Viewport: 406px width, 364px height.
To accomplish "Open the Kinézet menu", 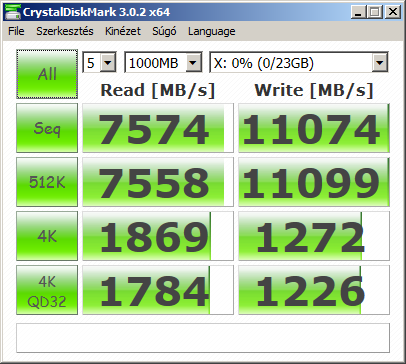I will point(123,31).
